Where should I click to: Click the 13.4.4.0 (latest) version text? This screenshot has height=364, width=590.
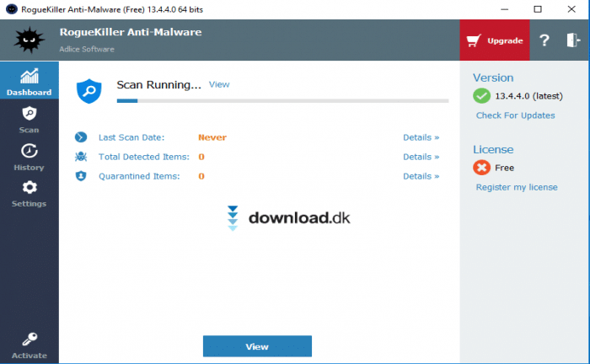click(528, 96)
